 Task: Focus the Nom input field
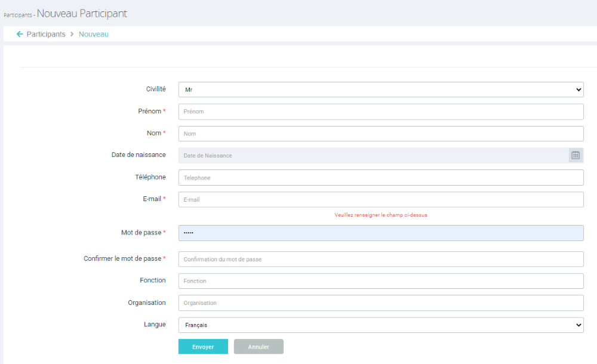(x=381, y=134)
